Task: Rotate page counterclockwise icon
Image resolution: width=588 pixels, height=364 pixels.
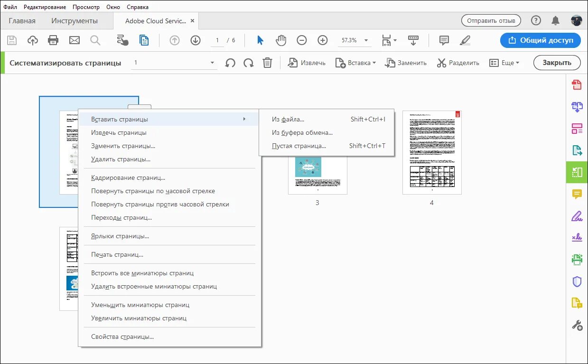Action: tap(231, 63)
